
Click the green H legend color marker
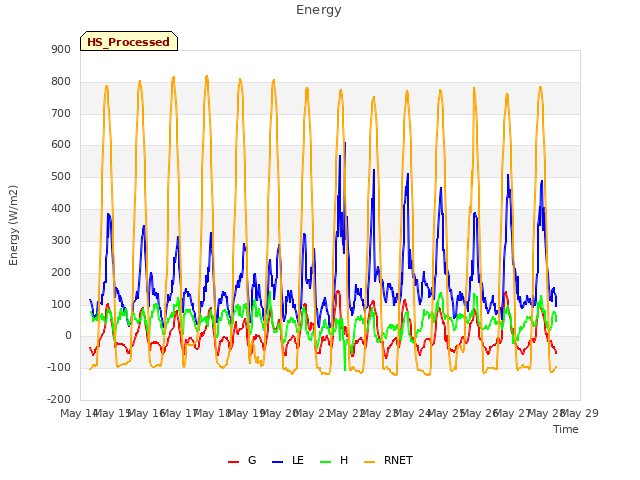[325, 462]
